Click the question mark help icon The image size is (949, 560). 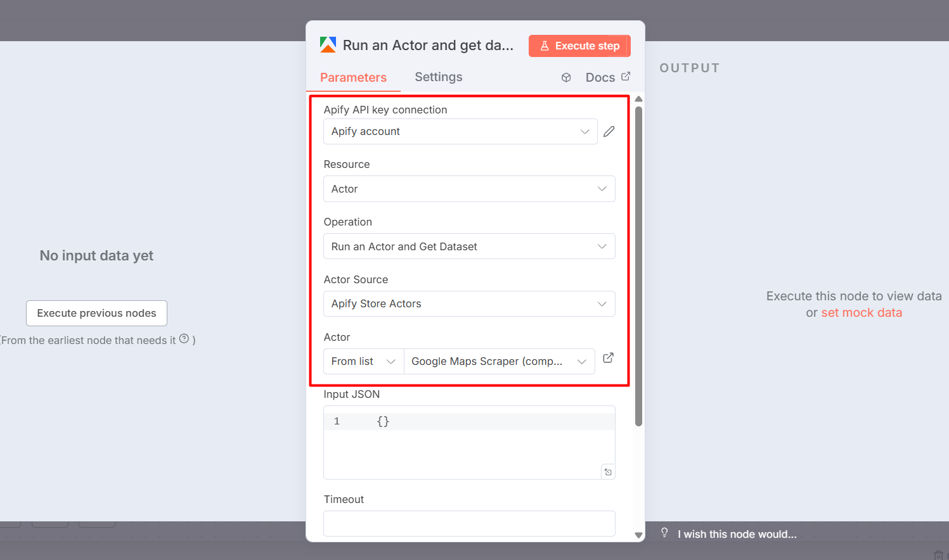point(184,339)
